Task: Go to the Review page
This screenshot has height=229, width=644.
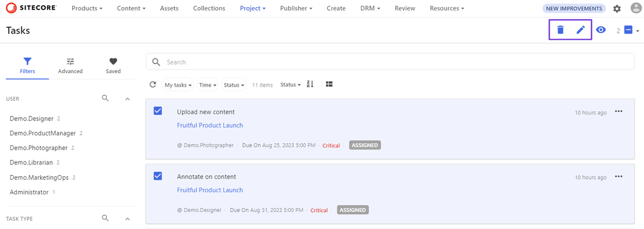Action: click(x=405, y=8)
